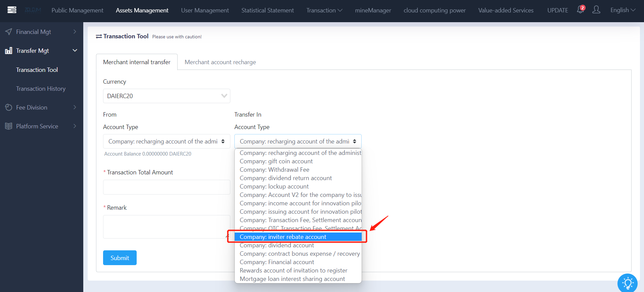Collapse Transfer Mgt sidebar section
This screenshot has width=644, height=292.
pos(42,51)
